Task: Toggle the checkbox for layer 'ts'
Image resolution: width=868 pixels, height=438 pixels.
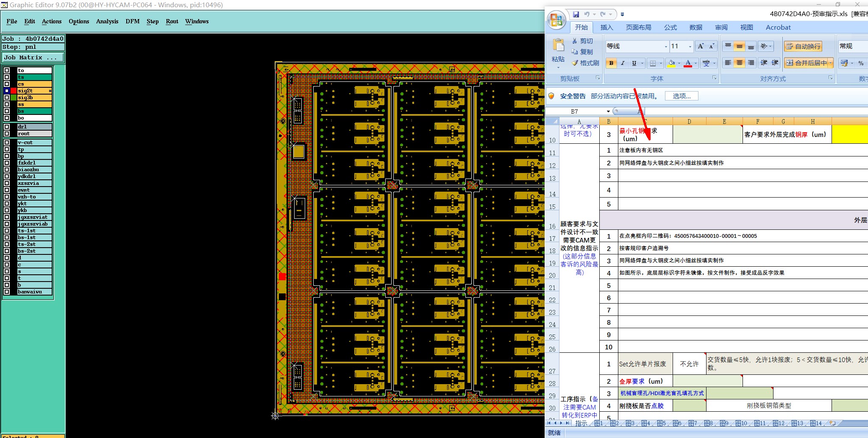Action: (x=7, y=77)
